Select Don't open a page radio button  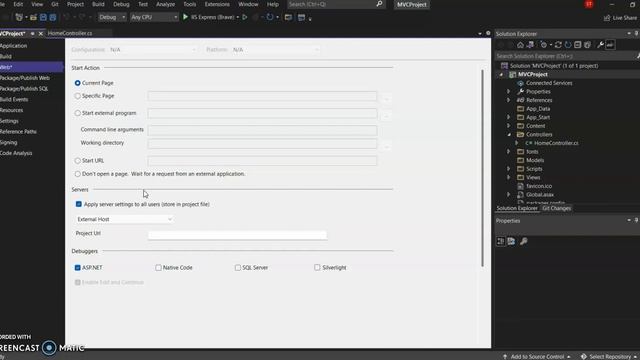click(78, 174)
